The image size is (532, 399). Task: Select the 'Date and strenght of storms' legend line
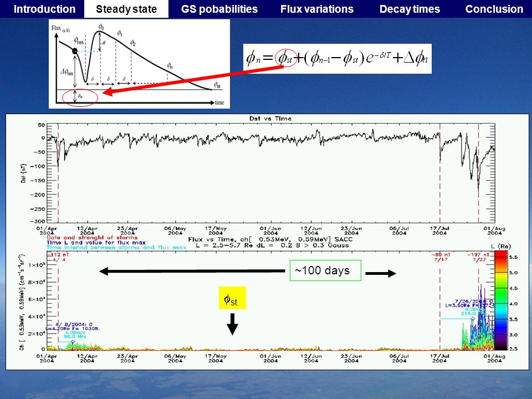point(92,238)
